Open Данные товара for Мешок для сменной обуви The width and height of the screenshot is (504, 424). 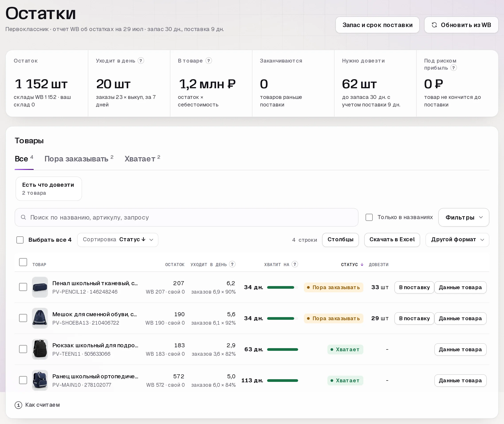(460, 318)
